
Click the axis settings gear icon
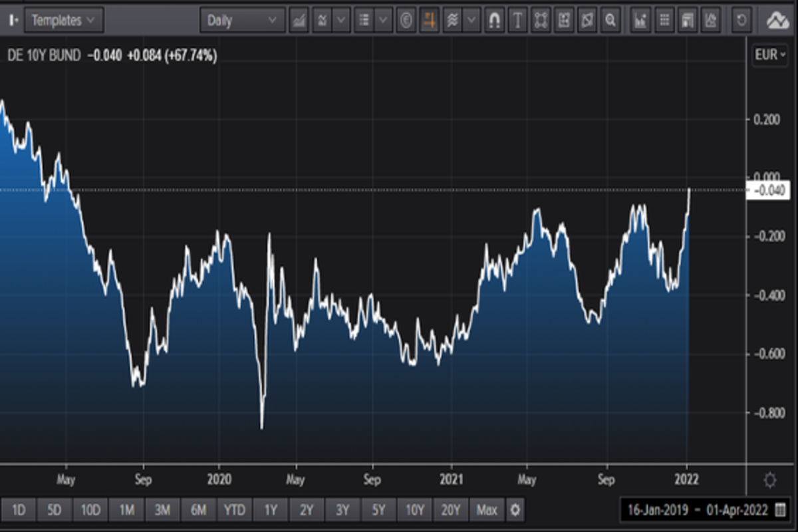coord(770,479)
